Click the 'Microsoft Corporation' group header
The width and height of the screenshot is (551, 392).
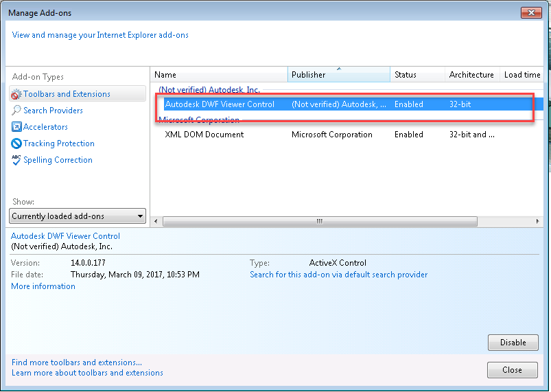point(199,120)
